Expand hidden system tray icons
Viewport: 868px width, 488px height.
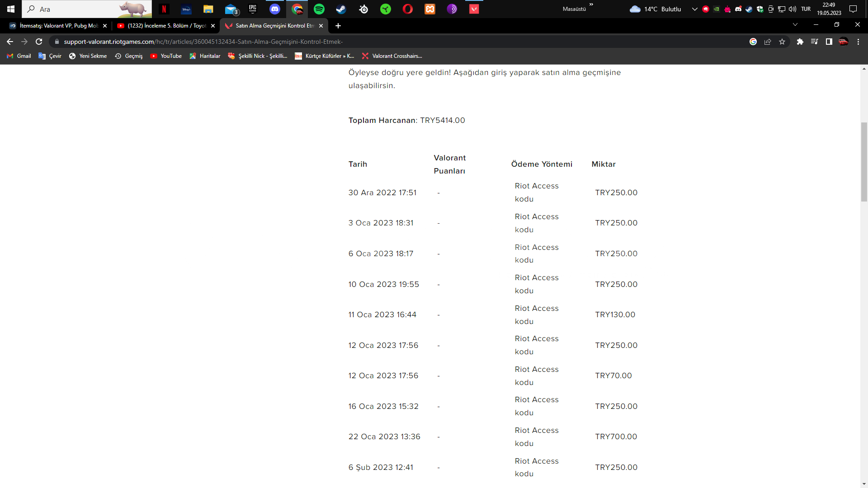tap(695, 9)
